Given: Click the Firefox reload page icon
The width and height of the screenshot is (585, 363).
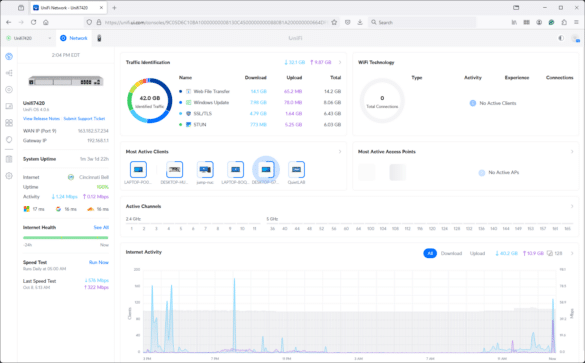Looking at the screenshot, I should (34, 22).
